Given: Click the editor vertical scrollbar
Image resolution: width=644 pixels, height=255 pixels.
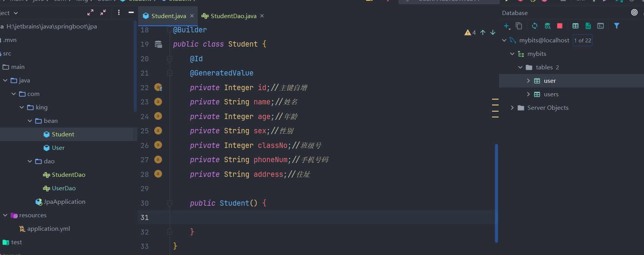Looking at the screenshot, I should click(496, 193).
